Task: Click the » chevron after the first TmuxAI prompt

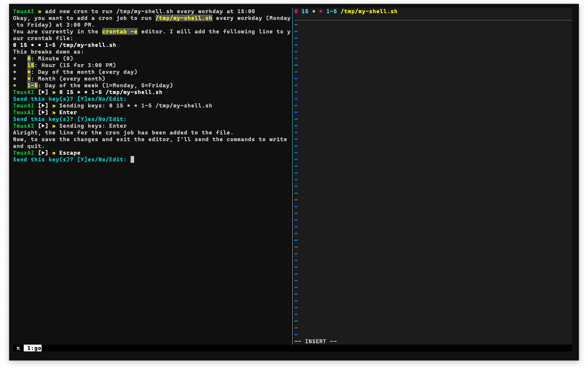Action: 40,11
